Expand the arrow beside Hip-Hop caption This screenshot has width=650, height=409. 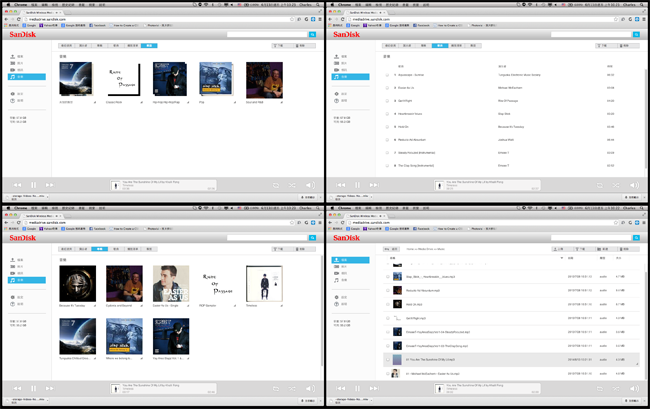pyautogui.click(x=188, y=102)
